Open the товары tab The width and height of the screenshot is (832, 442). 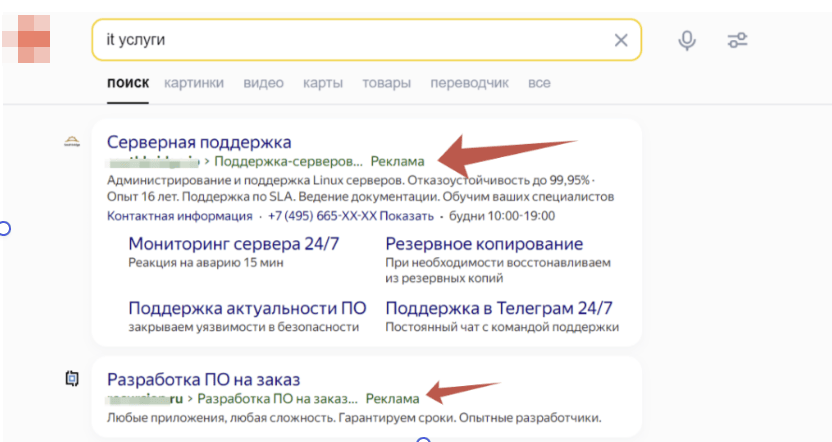[386, 83]
